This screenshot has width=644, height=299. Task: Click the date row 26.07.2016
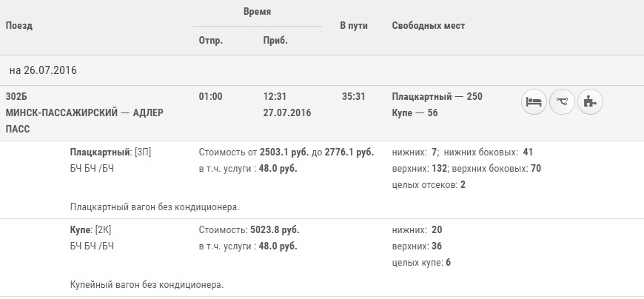(43, 71)
